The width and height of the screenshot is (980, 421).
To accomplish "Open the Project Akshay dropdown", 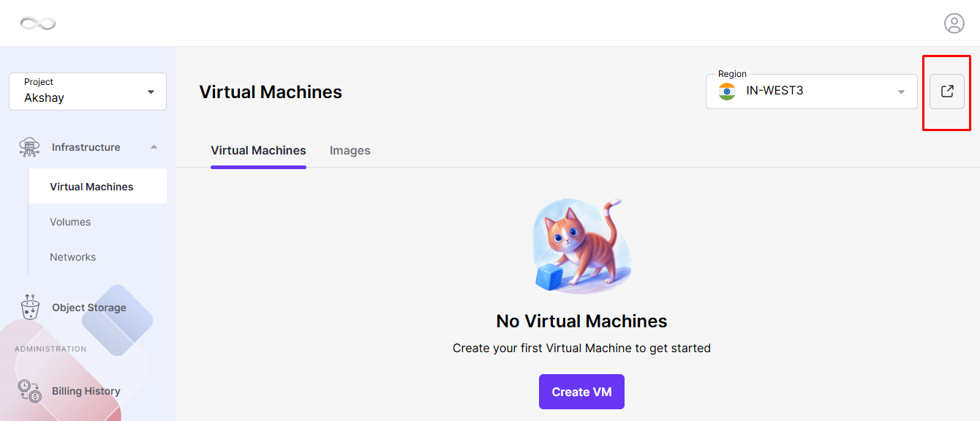I will pos(88,92).
